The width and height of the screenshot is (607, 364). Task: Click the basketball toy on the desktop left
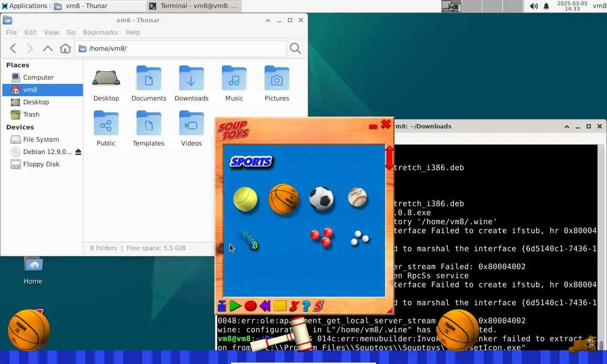point(29,330)
